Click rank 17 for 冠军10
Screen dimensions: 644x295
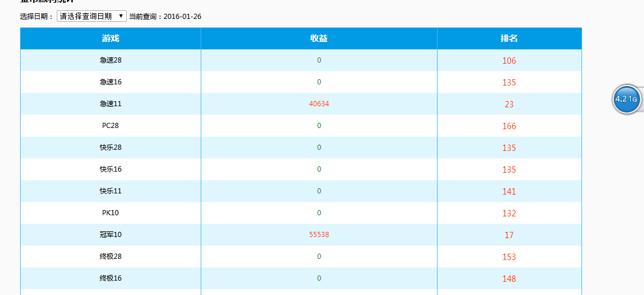pos(509,235)
